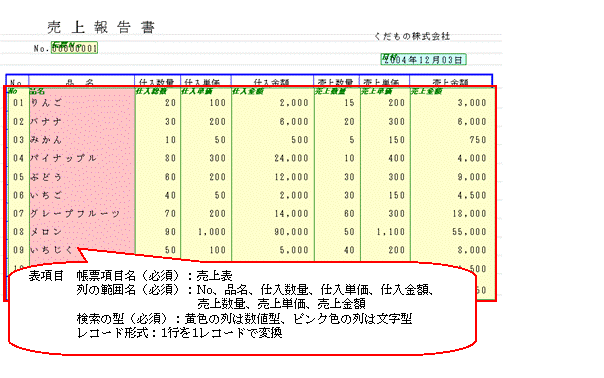This screenshot has height=378, width=604.
Task: Click purchase unit price 1,000 in メロン row
Action: coord(212,232)
